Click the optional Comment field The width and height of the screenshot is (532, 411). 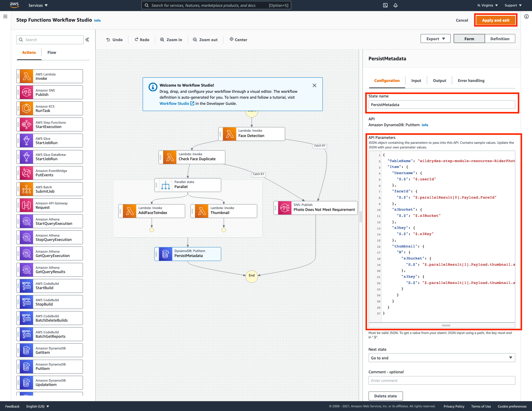(442, 380)
